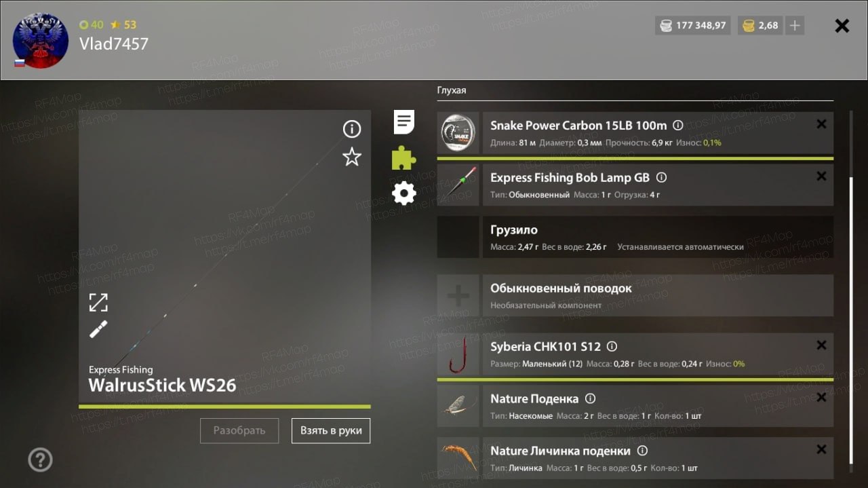Image resolution: width=868 pixels, height=488 pixels.
Task: Remove Express Fishing Bob Lamp GB float
Action: 821,176
